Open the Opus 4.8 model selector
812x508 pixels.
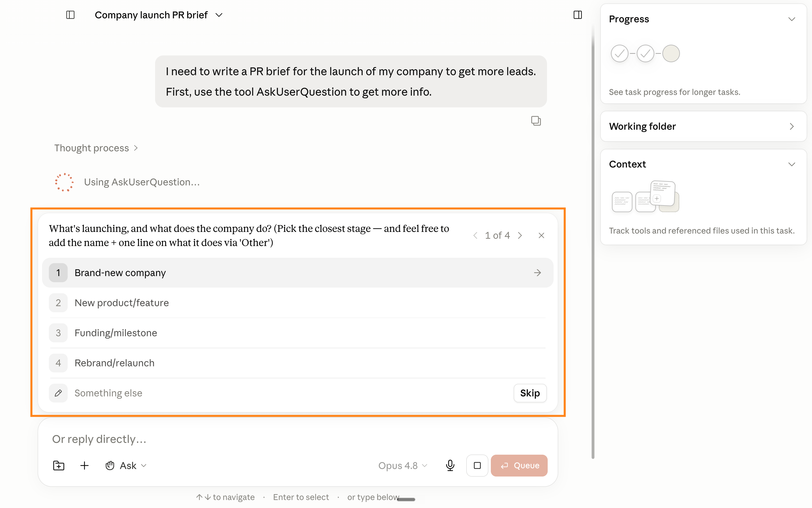403,465
